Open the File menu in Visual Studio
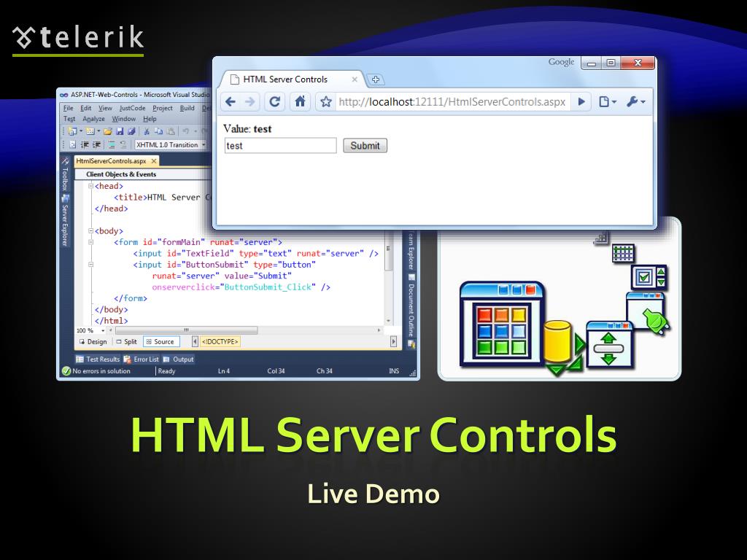 tap(68, 108)
